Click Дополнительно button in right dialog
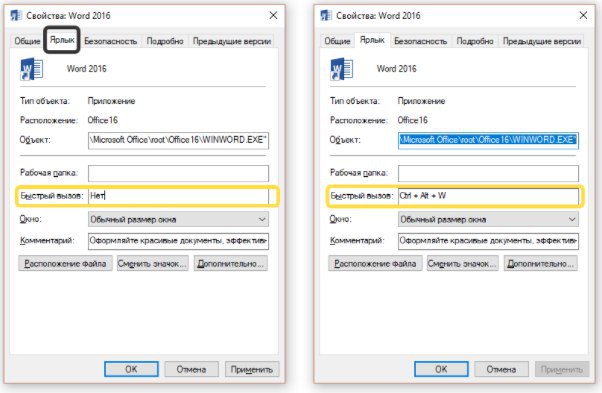Viewport: 602px width, 393px height. point(540,264)
